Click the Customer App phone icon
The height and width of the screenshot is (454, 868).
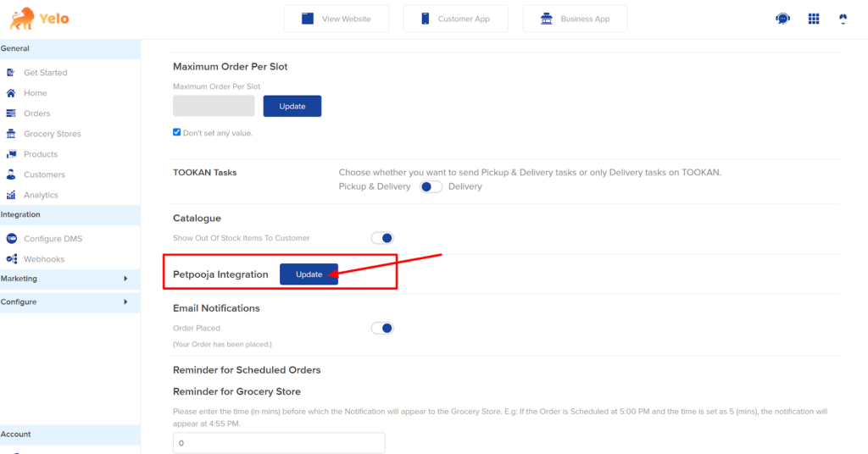[x=426, y=19]
